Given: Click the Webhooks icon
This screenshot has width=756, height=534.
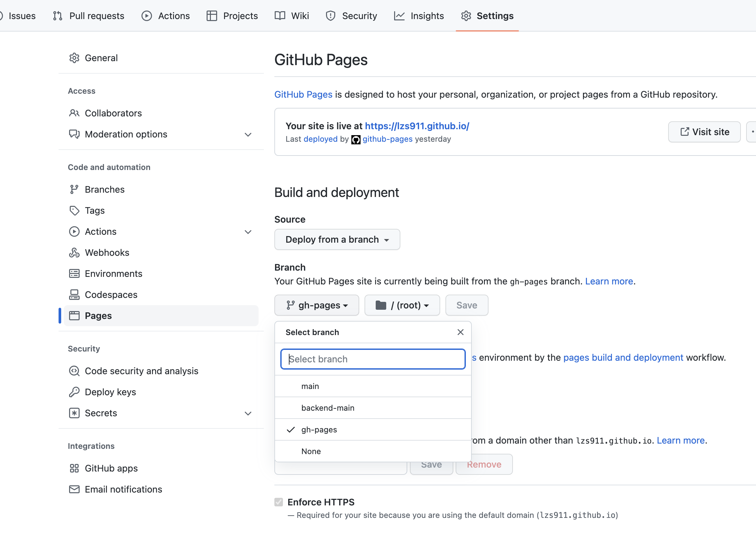Looking at the screenshot, I should click(x=74, y=253).
